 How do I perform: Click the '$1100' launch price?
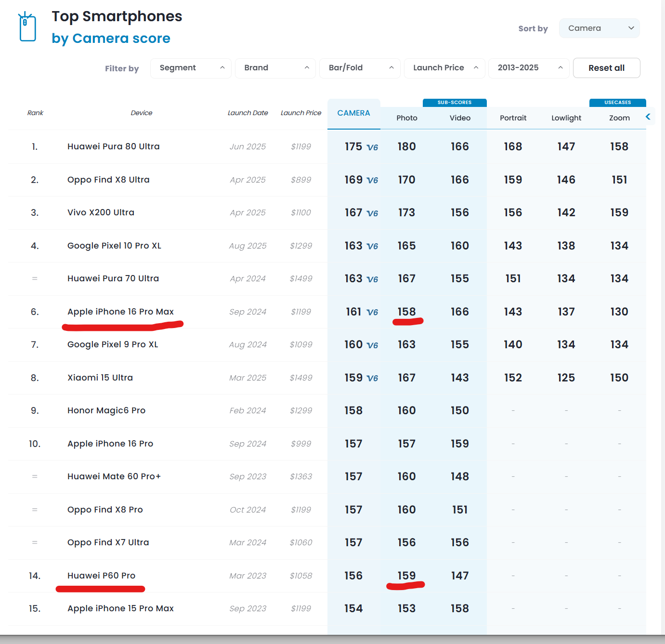301,212
